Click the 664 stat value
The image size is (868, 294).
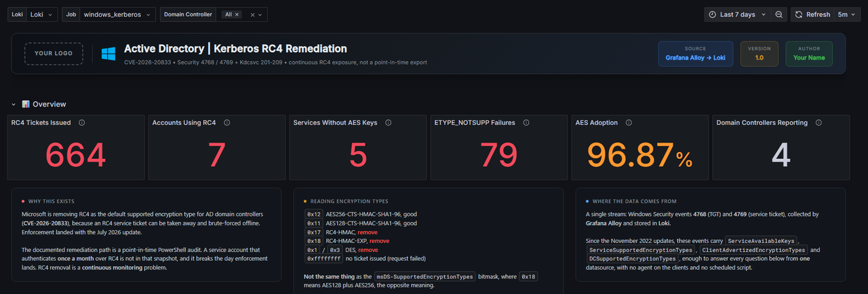click(76, 155)
